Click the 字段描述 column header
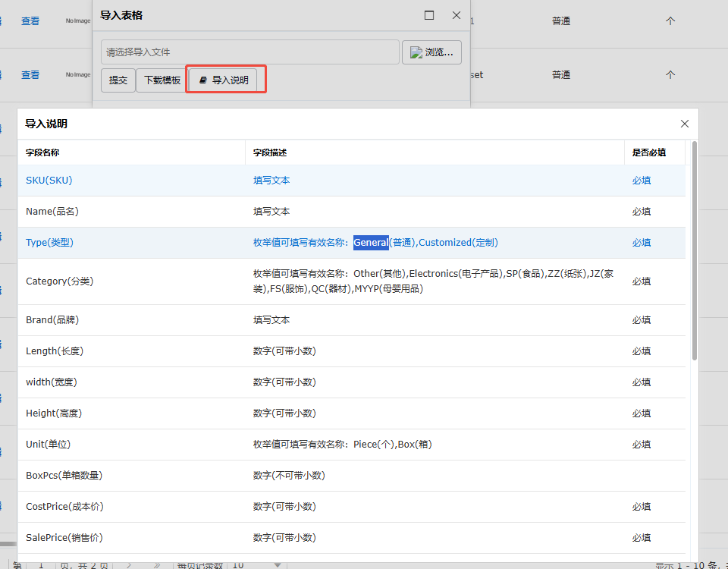Screen dimensions: 728x569 (x=270, y=152)
